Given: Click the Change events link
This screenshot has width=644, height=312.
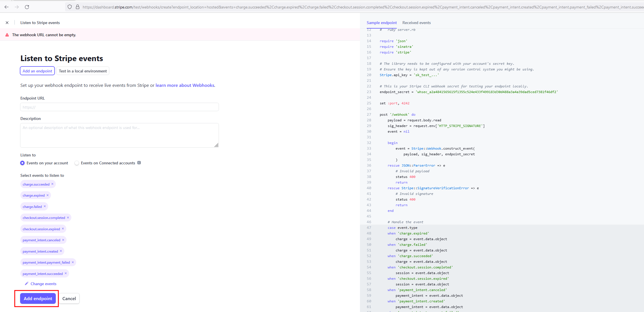Looking at the screenshot, I should click(x=43, y=284).
